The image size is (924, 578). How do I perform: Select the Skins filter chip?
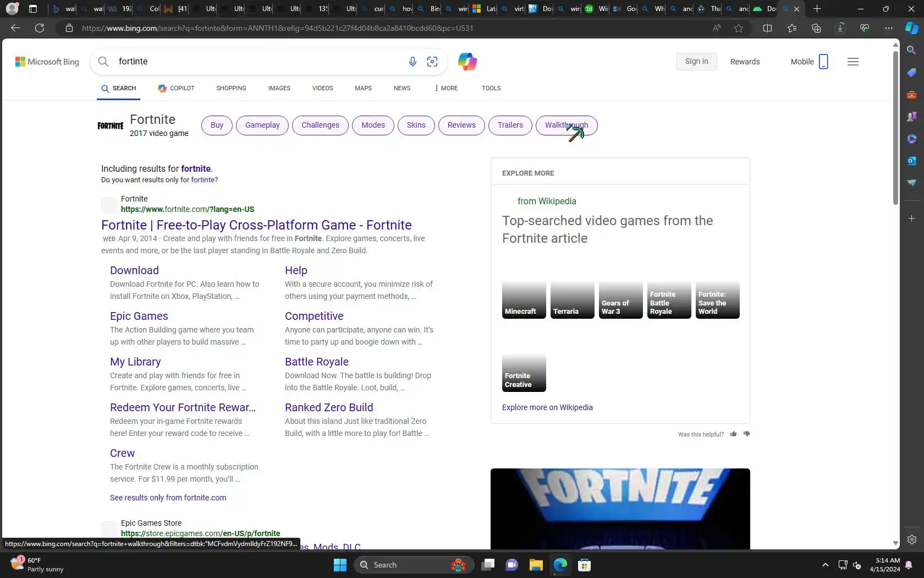tap(416, 126)
